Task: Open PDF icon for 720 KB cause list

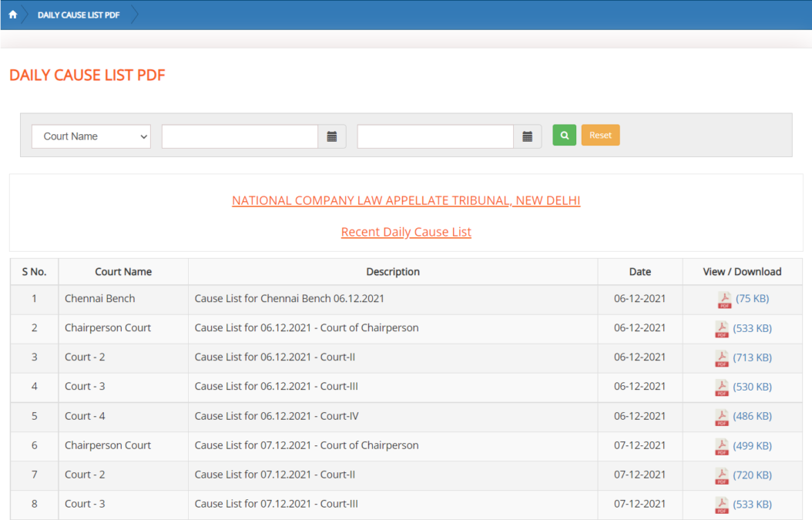Action: click(x=721, y=475)
